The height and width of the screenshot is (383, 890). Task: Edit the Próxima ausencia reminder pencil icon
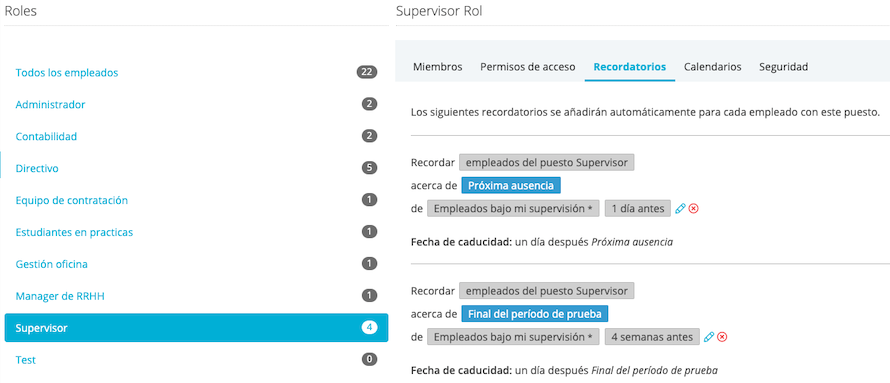680,209
